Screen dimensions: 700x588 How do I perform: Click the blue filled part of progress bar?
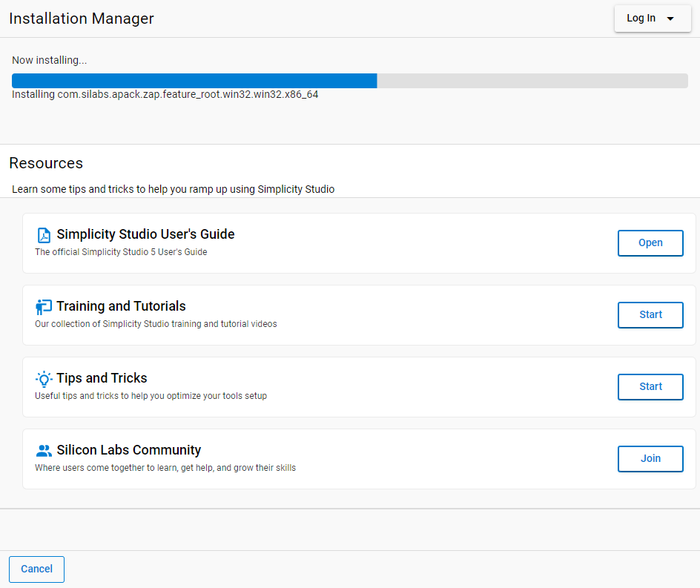(194, 81)
